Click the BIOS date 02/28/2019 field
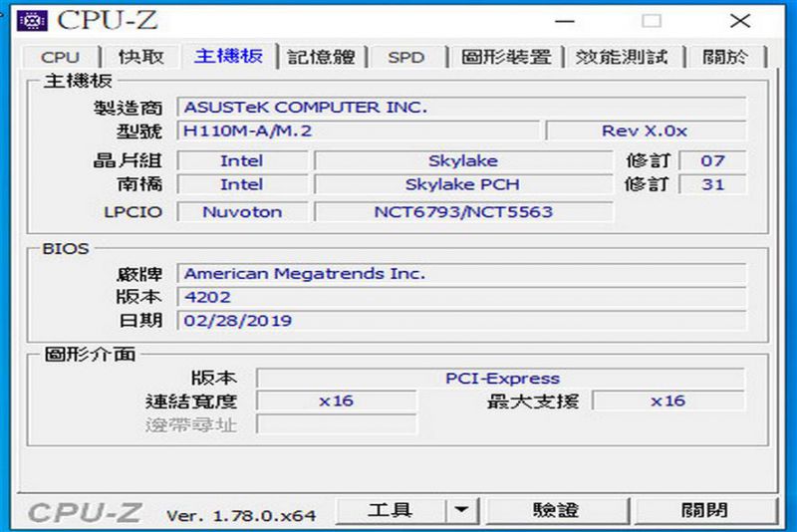This screenshot has width=797, height=532. pyautogui.click(x=461, y=321)
